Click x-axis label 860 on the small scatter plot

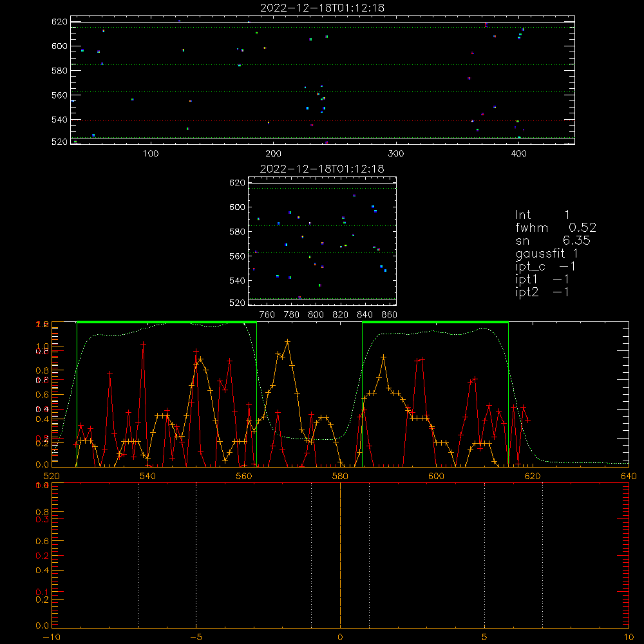tap(390, 315)
